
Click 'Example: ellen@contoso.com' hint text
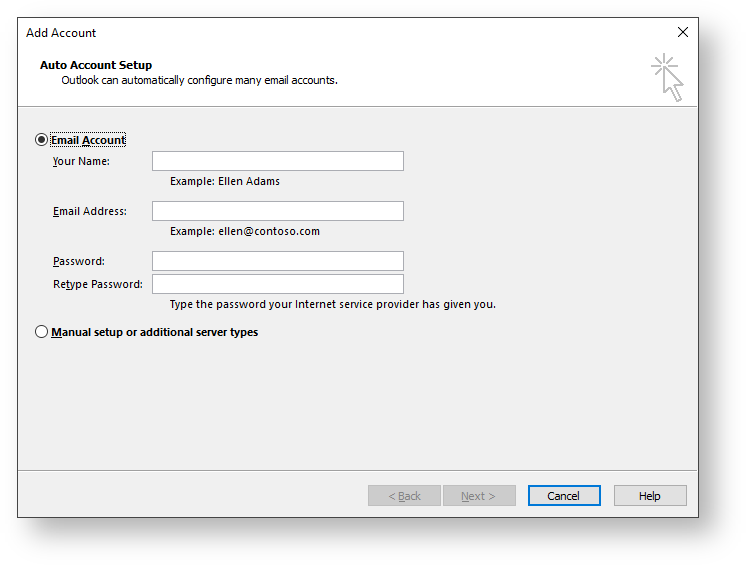[x=245, y=231]
